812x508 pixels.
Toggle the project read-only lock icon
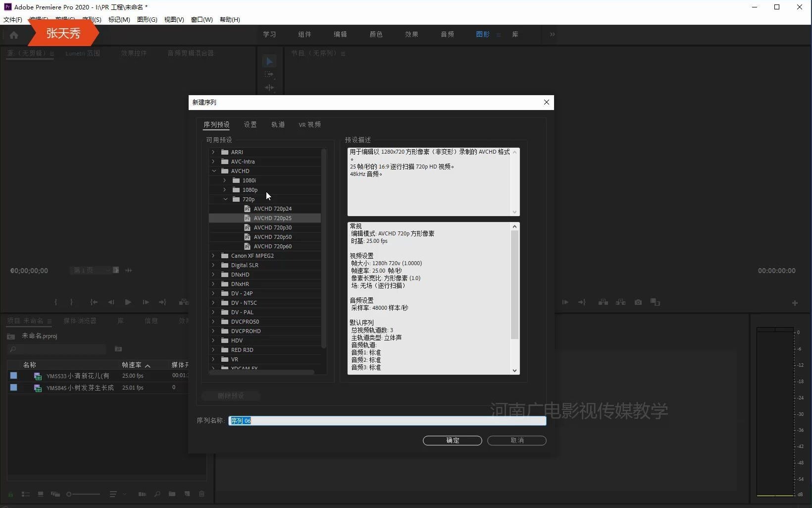click(11, 494)
